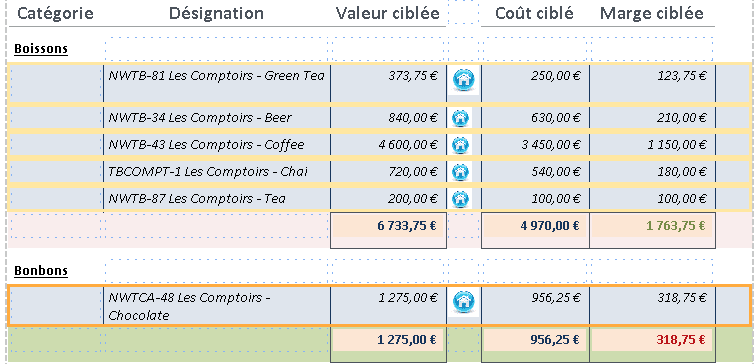Select NWTCA-48 Les Comptoirs - Chocolate cell

[217, 306]
